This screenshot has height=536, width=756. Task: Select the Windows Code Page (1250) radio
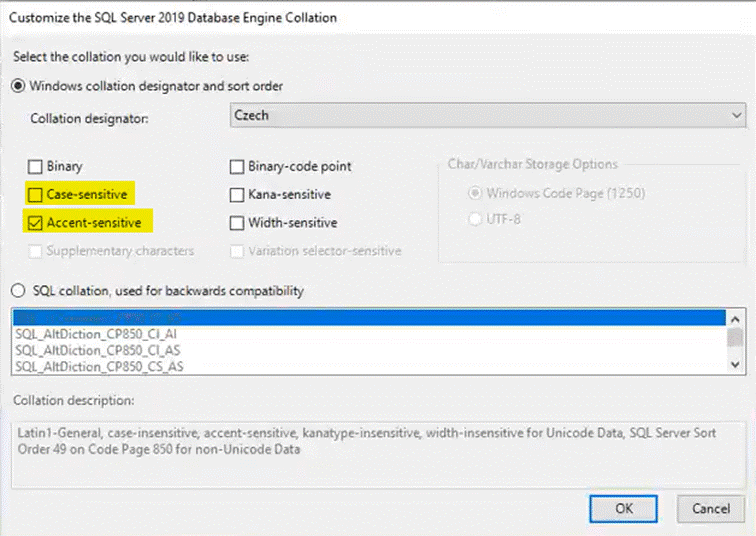[x=475, y=193]
